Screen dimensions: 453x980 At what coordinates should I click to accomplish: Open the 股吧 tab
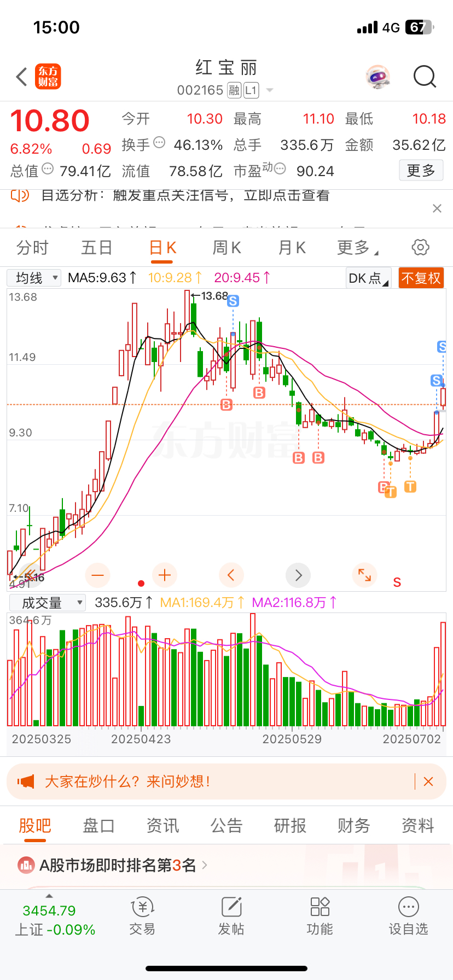pyautogui.click(x=35, y=826)
